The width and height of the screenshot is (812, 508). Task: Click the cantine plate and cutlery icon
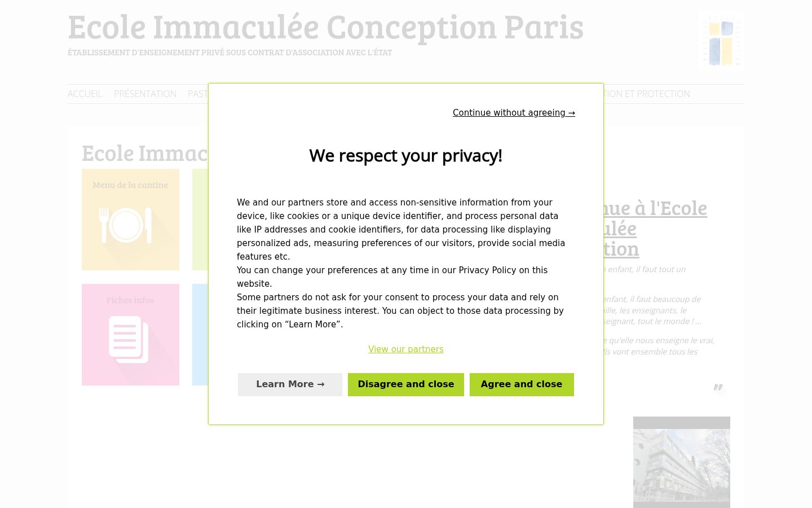(x=126, y=225)
